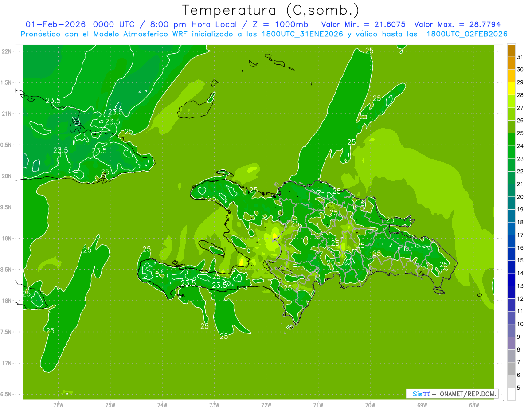Click the "18N" latitude axis label
This screenshot has height=411, width=532.
(8, 301)
